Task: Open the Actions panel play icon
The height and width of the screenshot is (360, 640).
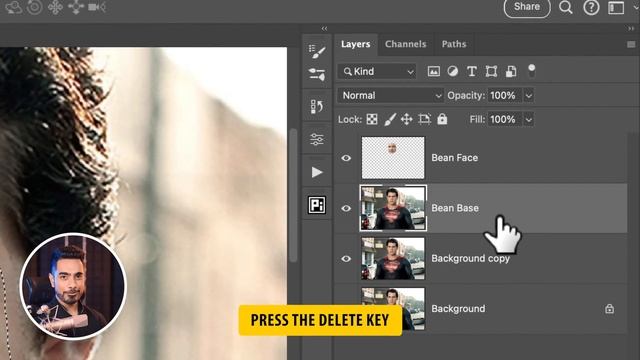Action: pos(317,172)
